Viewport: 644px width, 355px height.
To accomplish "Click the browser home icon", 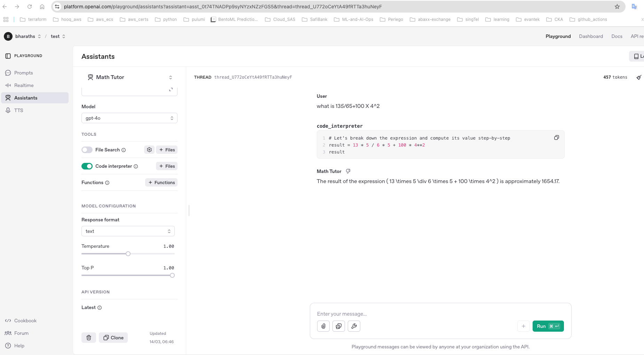I will coord(42,7).
